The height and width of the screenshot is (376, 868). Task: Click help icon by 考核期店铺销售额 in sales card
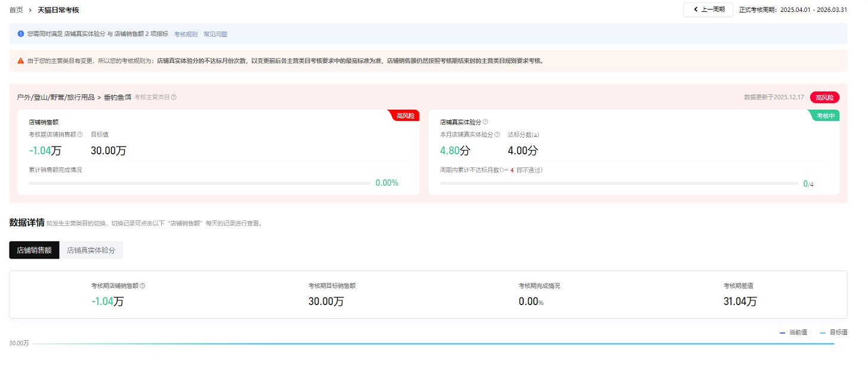80,135
